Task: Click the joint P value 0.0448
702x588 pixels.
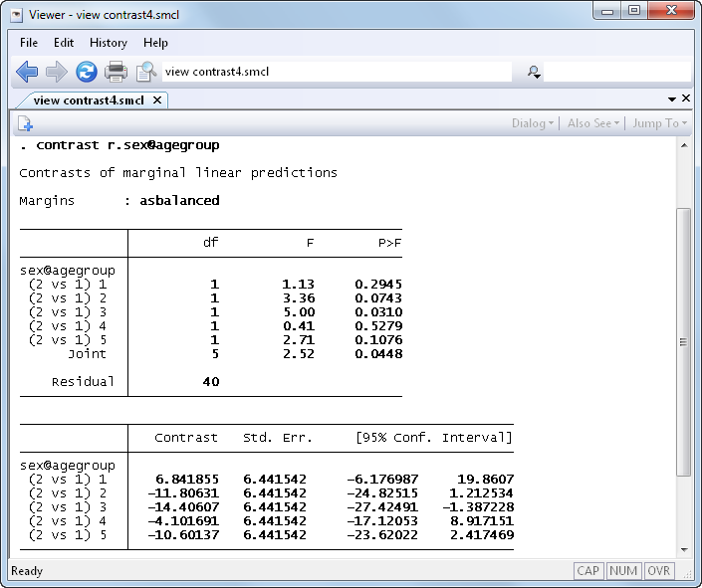Action: (x=378, y=354)
